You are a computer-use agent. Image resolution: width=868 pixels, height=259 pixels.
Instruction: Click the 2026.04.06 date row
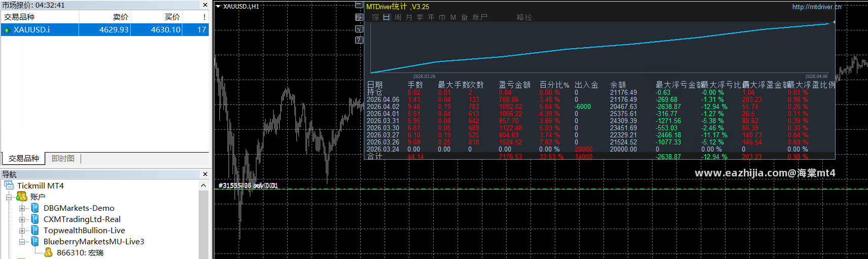point(600,100)
